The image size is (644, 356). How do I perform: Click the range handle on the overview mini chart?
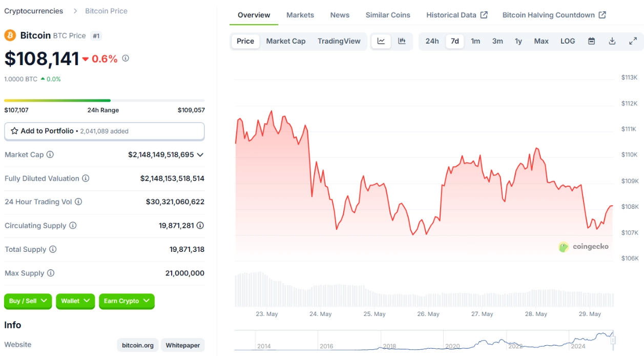point(613,340)
